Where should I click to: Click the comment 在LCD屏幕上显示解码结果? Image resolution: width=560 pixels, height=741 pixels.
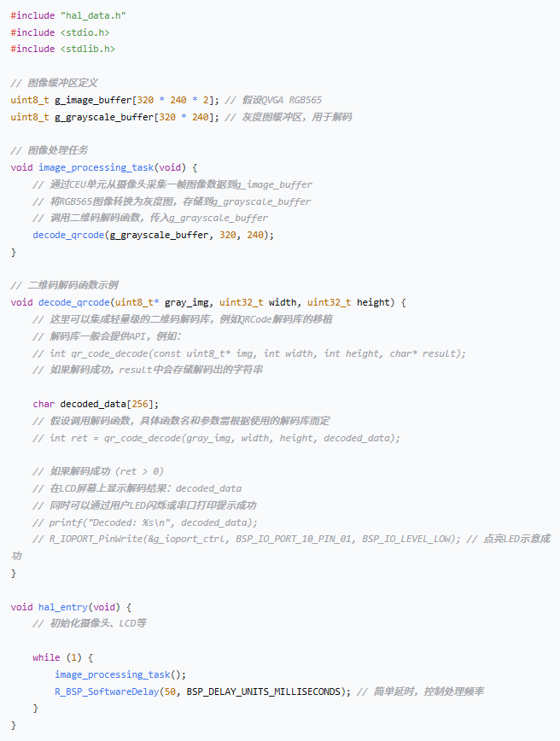[137, 488]
